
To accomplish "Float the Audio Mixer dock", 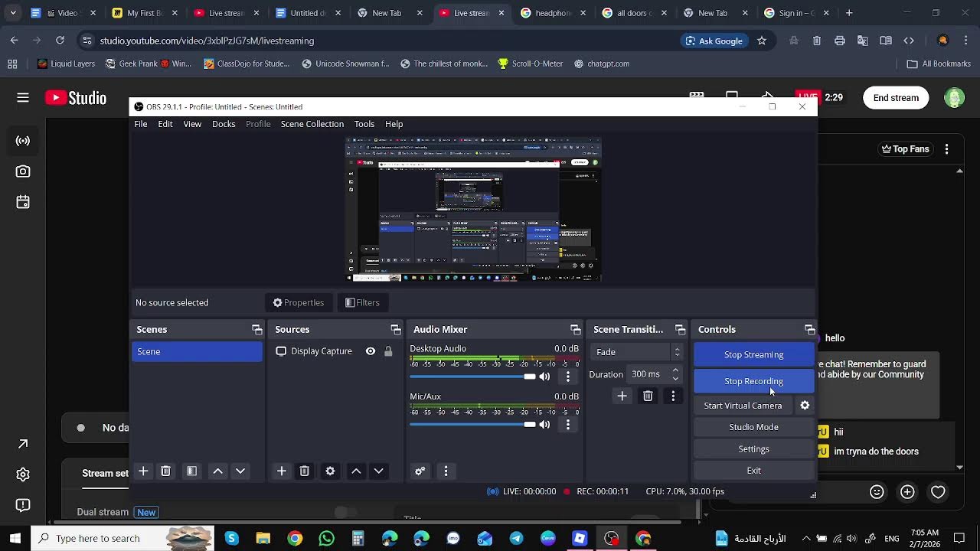I will [x=575, y=329].
